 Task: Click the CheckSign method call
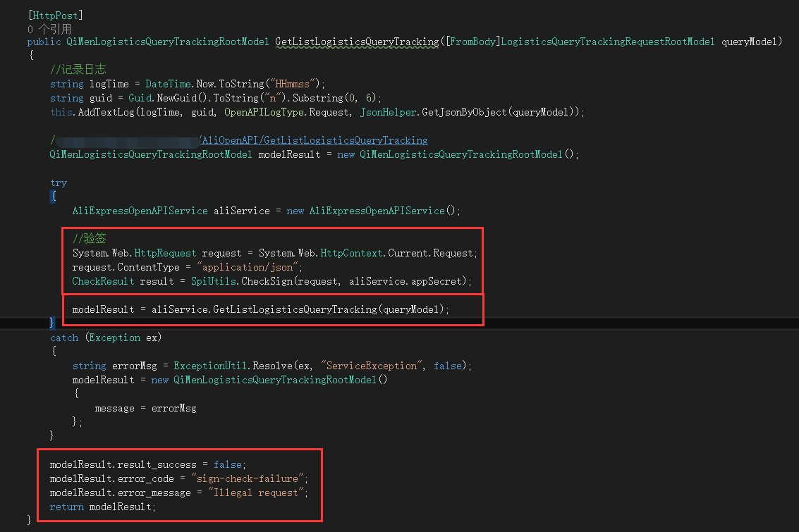(267, 281)
